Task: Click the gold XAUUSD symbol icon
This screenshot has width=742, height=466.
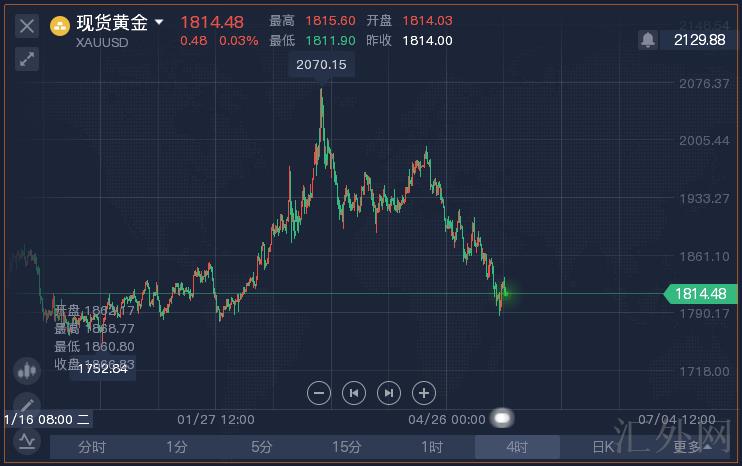Action: [60, 24]
